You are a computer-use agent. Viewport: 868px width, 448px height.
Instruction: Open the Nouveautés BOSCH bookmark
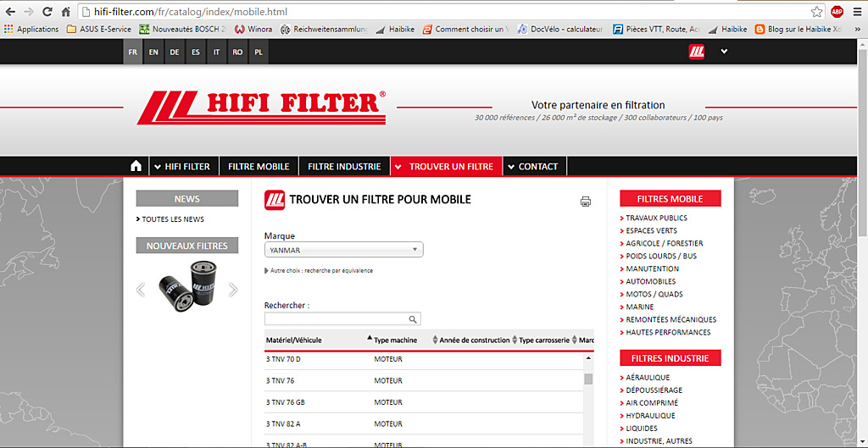point(183,30)
